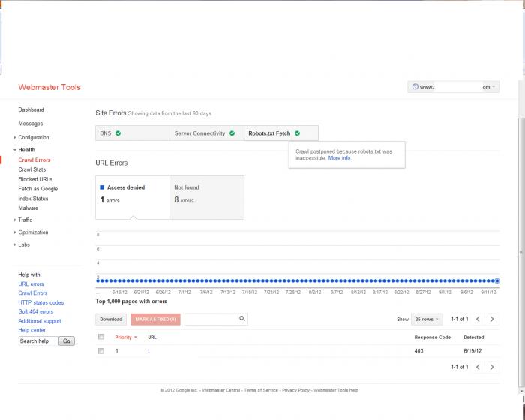The height and width of the screenshot is (420, 525).
Task: Open Index Status page
Action: [x=33, y=199]
